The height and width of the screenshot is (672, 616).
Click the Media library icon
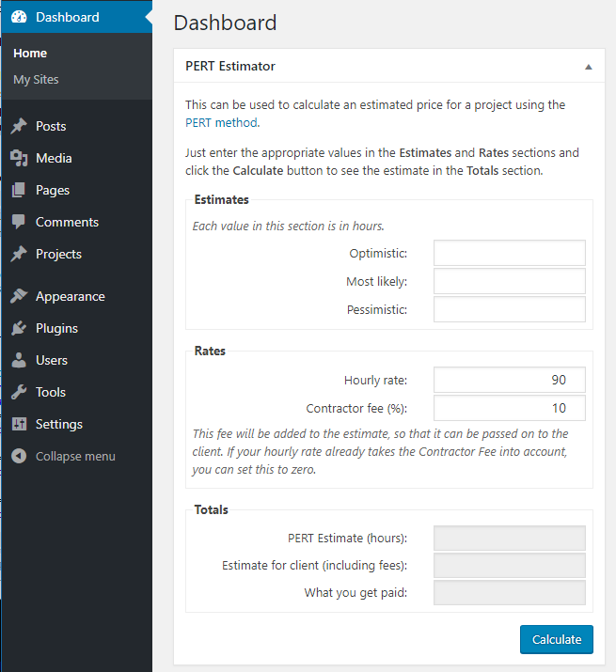(x=19, y=158)
